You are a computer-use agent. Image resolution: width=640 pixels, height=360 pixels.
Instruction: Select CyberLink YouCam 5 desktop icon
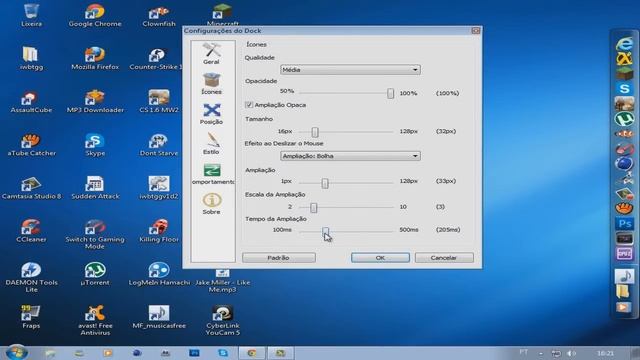pos(222,321)
